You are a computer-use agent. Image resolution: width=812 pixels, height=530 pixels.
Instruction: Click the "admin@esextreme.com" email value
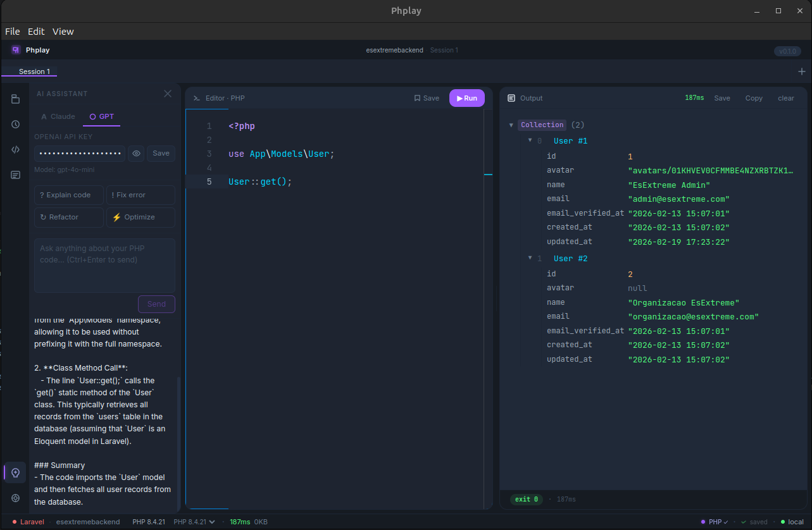tap(679, 199)
